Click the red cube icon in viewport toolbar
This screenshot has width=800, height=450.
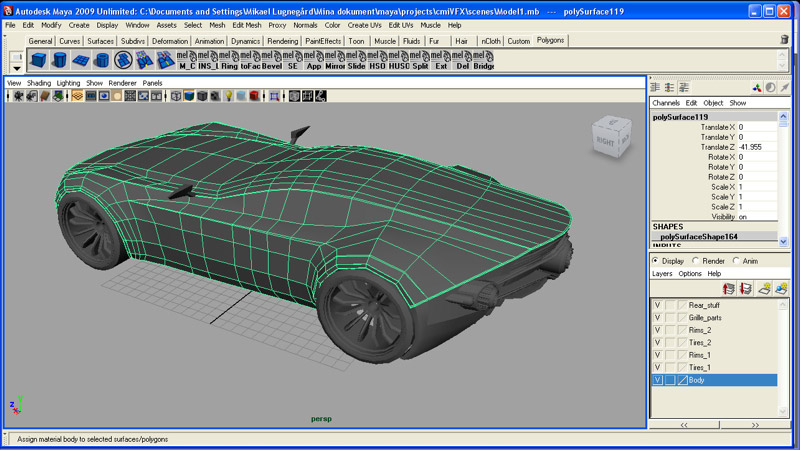(x=255, y=96)
